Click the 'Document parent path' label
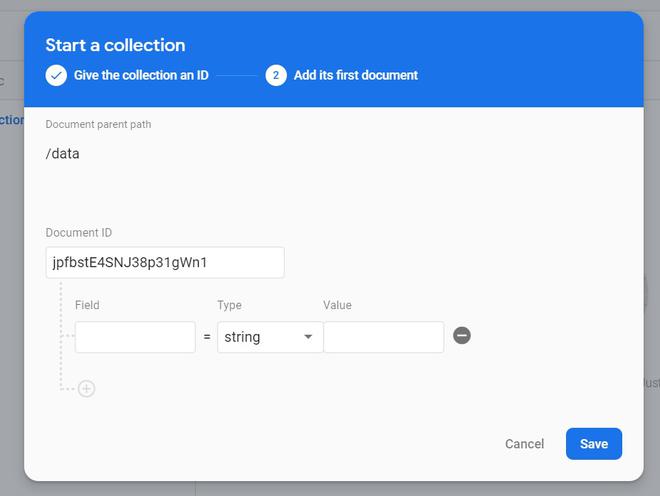This screenshot has height=496, width=660. pos(98,124)
